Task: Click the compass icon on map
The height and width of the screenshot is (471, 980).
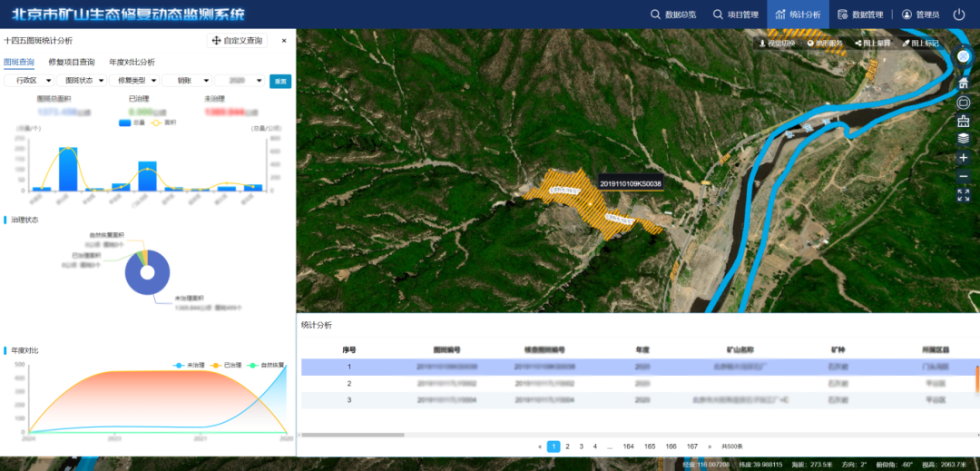Action: [x=963, y=56]
